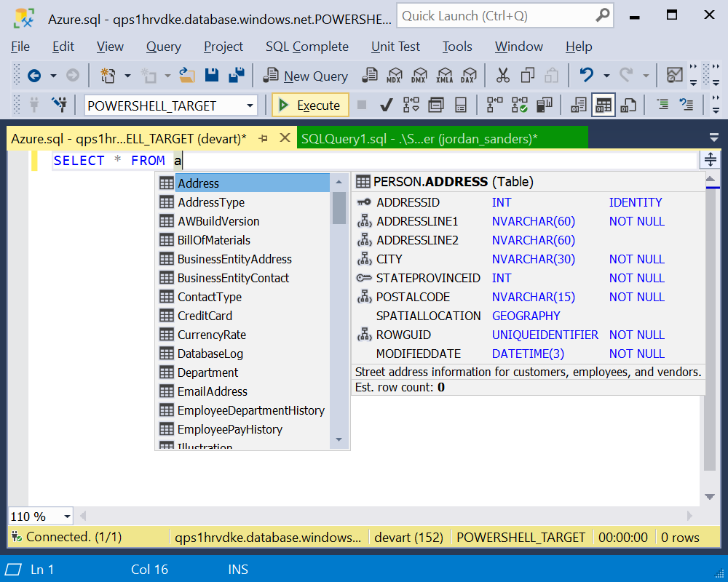Expand the Undo history dropdown arrow
The width and height of the screenshot is (728, 582).
click(606, 75)
